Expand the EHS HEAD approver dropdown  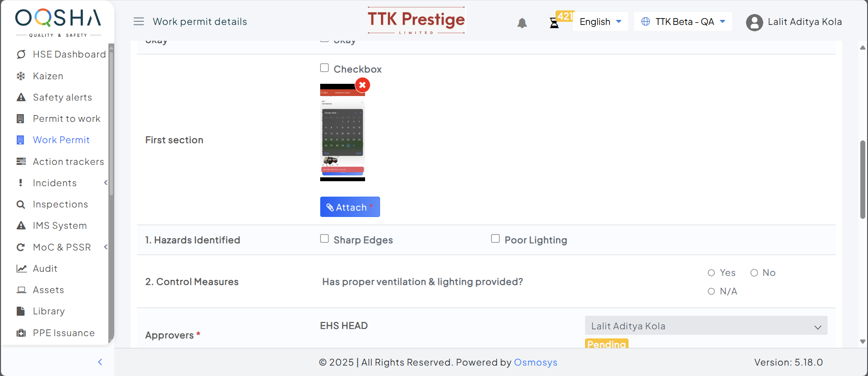point(706,326)
